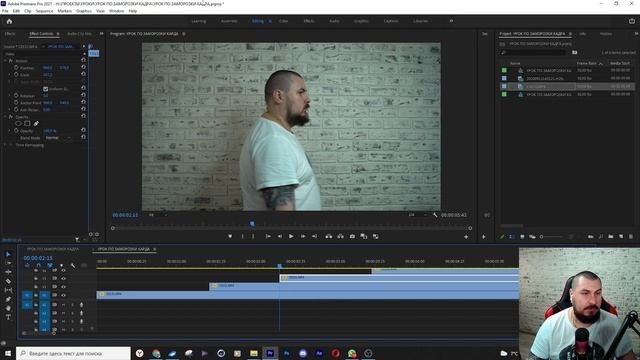Expand Time Remapping section
This screenshot has width=640, height=360.
point(6,145)
